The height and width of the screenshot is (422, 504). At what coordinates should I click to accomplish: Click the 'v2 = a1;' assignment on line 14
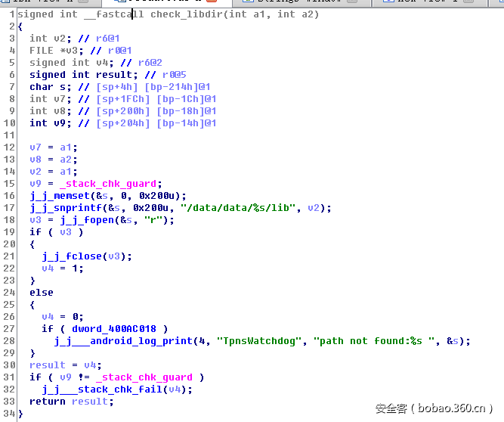54,172
